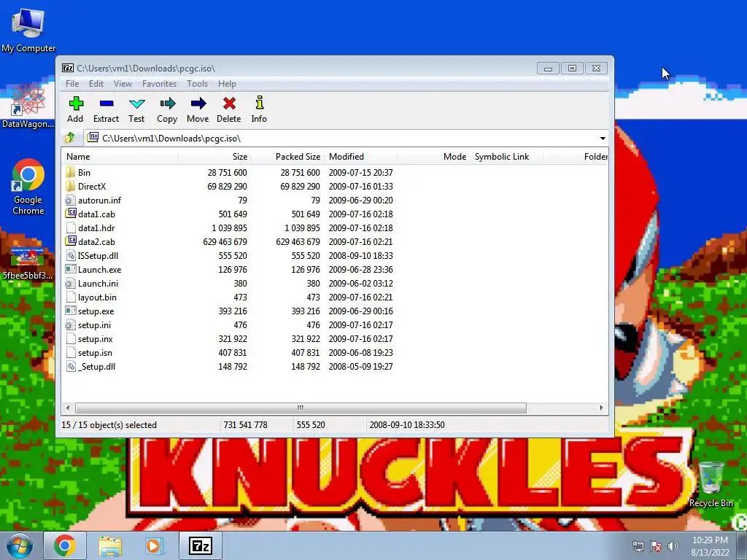Image resolution: width=747 pixels, height=560 pixels.
Task: Sort by the Modified column header
Action: pyautogui.click(x=360, y=157)
